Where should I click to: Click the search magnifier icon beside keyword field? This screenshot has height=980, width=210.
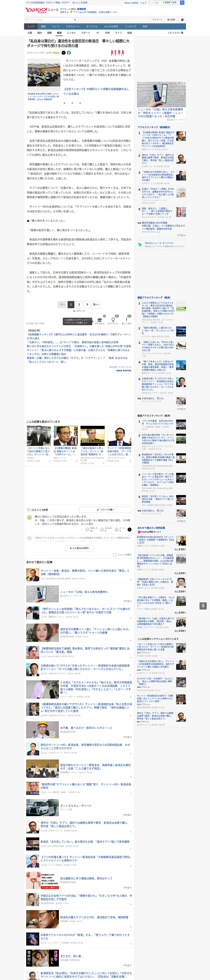(75, 19)
